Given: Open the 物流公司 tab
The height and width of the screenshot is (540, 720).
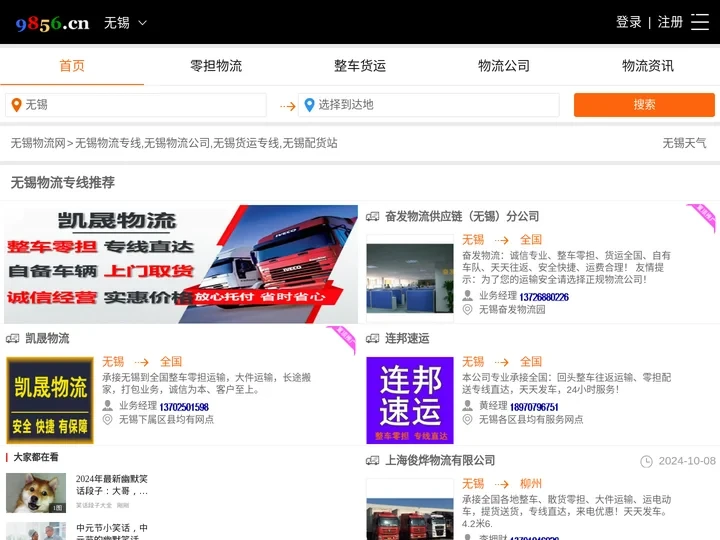Looking at the screenshot, I should (504, 66).
